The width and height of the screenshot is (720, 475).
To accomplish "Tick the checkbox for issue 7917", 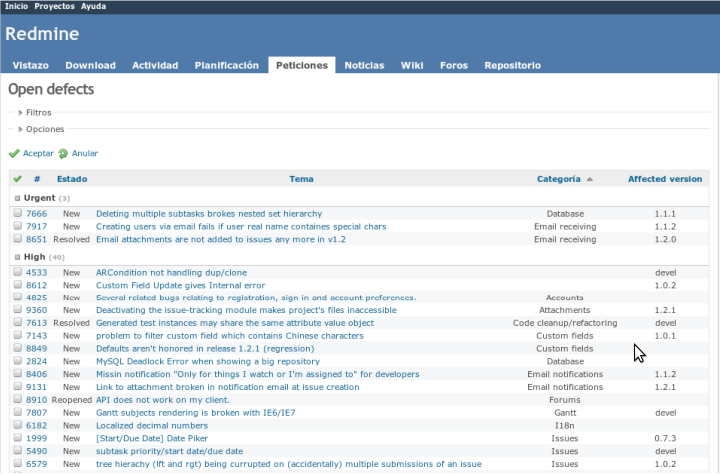I will coord(17,226).
